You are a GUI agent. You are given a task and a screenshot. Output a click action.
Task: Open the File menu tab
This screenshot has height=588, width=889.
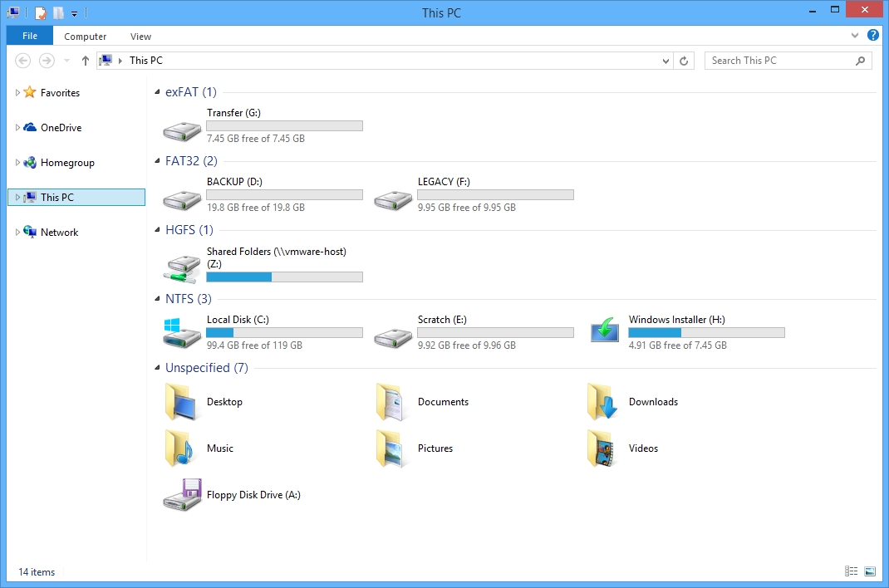pyautogui.click(x=30, y=36)
